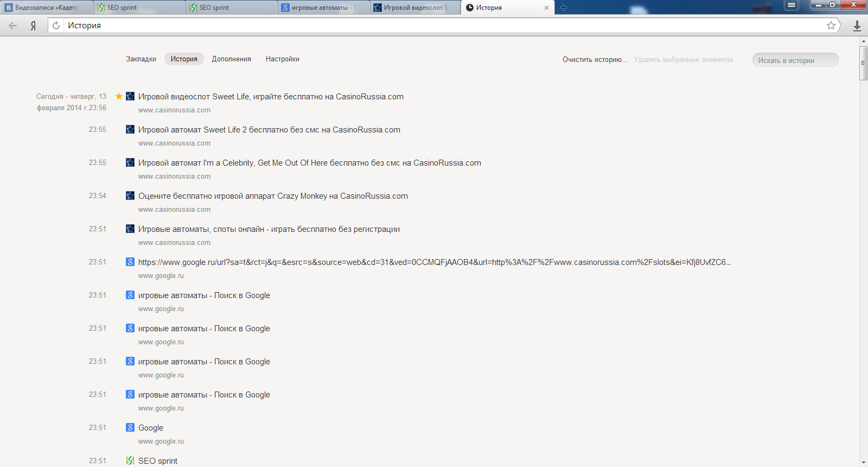
Task: Click Google favicon next to plain Google entry
Action: 130,427
